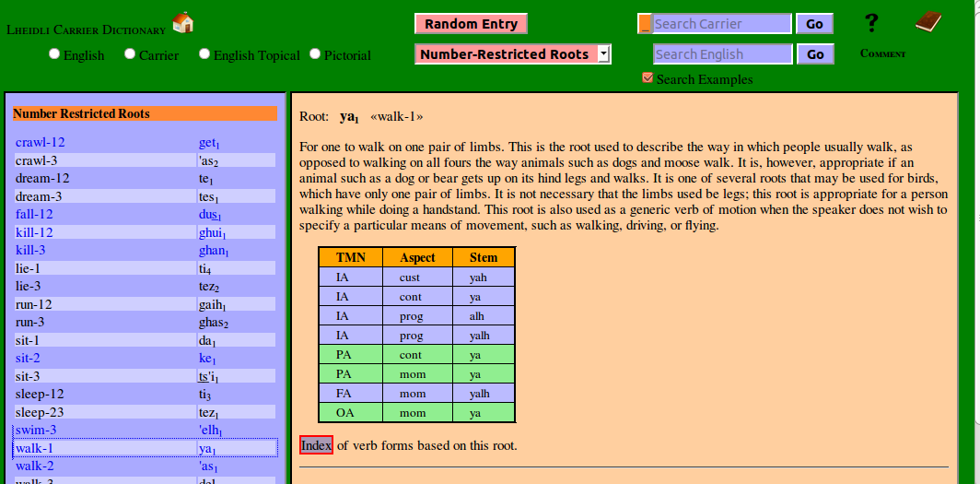Image resolution: width=980 pixels, height=484 pixels.
Task: Click inside the Search Carrier field
Action: (721, 24)
